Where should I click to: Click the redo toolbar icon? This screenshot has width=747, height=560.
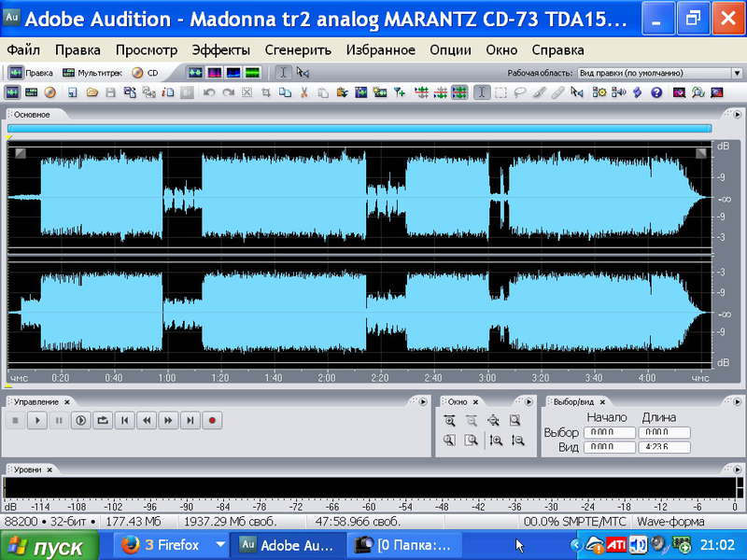[228, 92]
